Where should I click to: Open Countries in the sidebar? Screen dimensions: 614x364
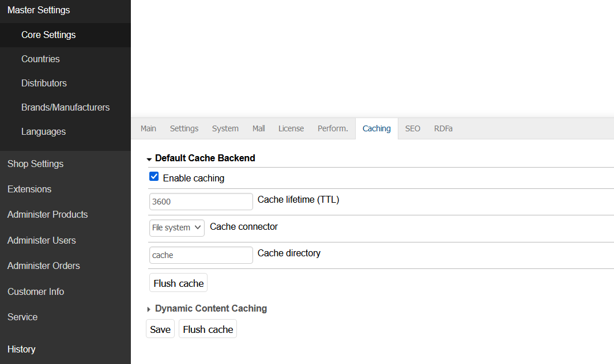[40, 59]
